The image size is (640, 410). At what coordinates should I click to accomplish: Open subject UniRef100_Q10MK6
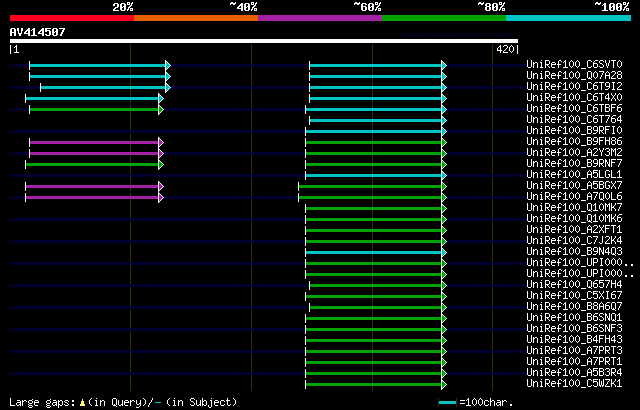(x=574, y=219)
